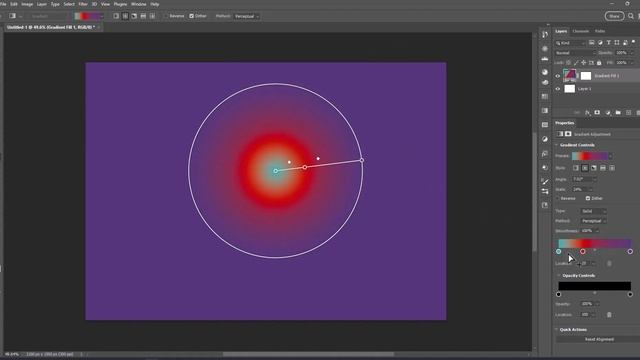This screenshot has height=360, width=640.
Task: Toggle Reverse checkbox in Properties panel
Action: (x=558, y=198)
